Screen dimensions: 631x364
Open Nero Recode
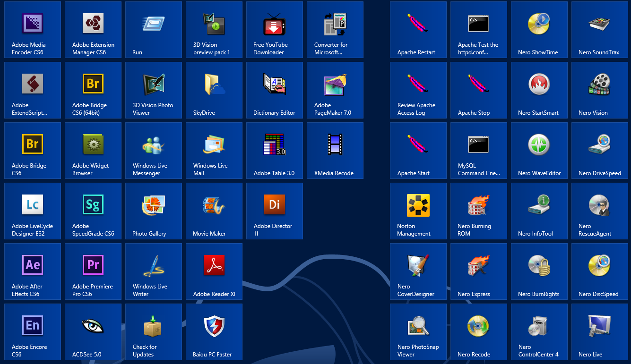click(479, 332)
